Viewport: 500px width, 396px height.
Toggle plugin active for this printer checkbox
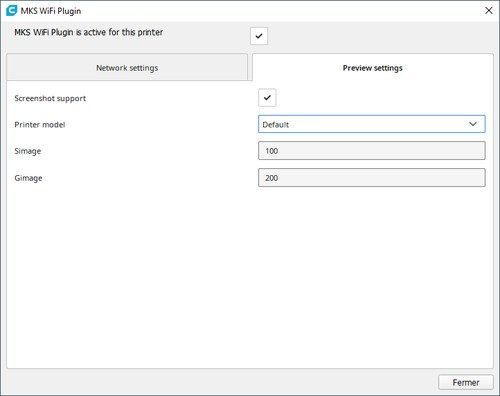tap(259, 36)
